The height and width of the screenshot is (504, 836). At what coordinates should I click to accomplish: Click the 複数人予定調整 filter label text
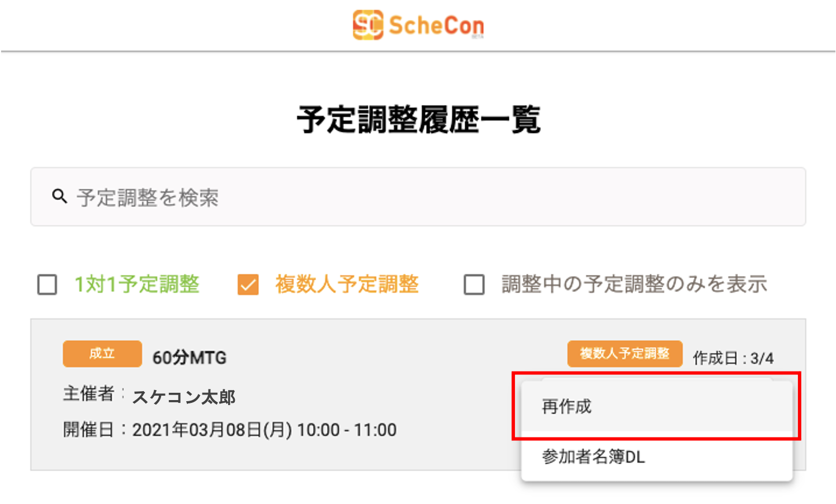tap(347, 284)
